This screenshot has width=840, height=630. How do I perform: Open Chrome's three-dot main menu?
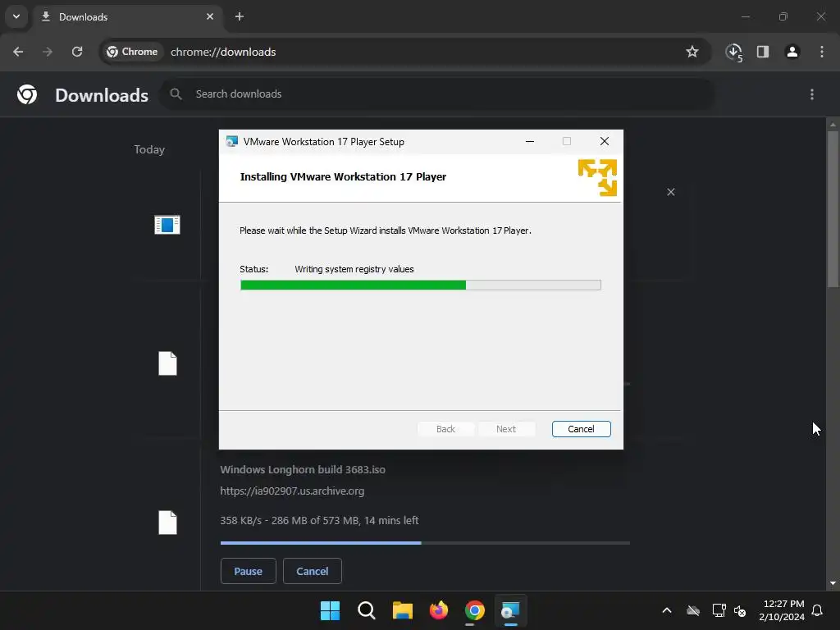point(822,52)
